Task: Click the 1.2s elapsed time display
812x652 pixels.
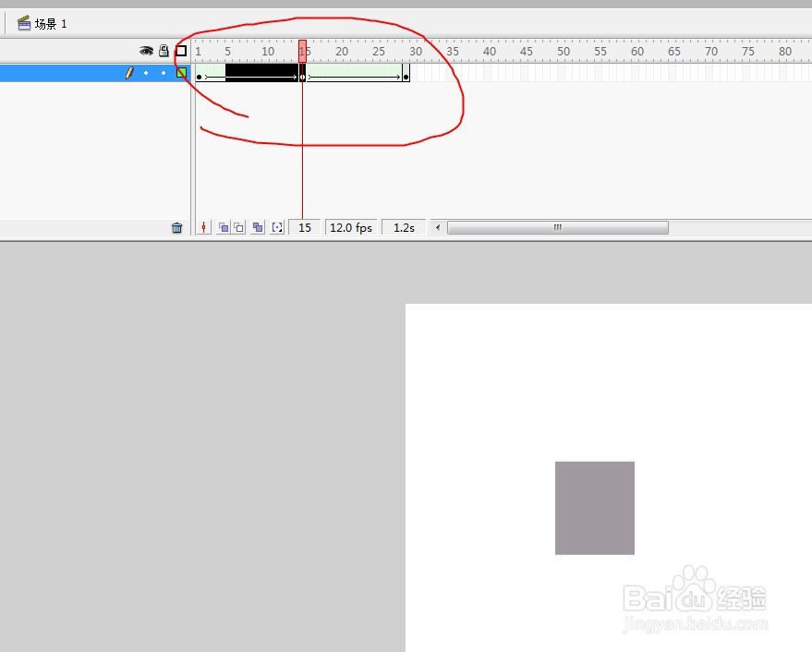Action: [404, 228]
